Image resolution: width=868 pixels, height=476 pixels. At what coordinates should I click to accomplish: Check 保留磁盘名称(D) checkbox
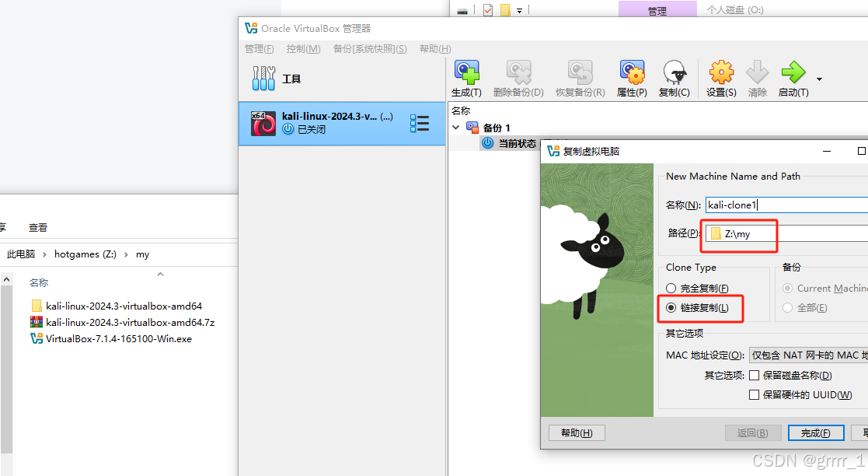click(754, 375)
